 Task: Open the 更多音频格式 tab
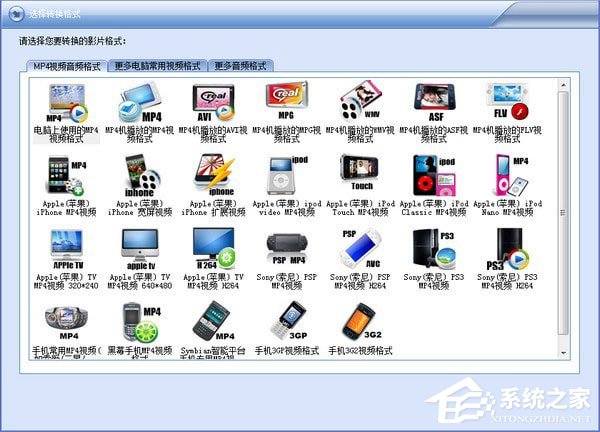[241, 65]
